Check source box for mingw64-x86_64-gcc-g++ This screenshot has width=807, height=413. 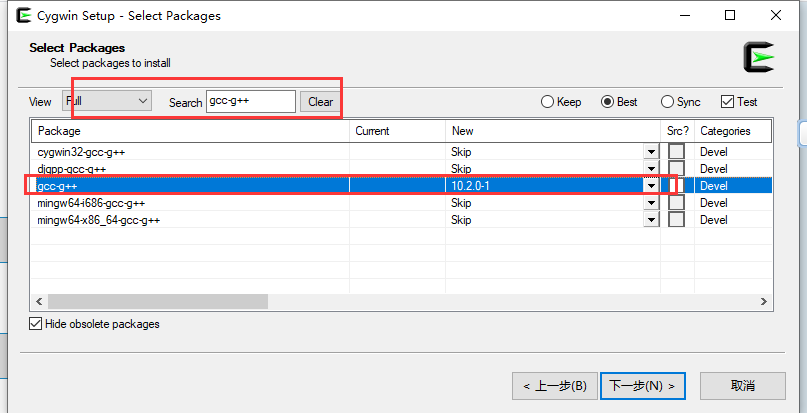pyautogui.click(x=676, y=220)
